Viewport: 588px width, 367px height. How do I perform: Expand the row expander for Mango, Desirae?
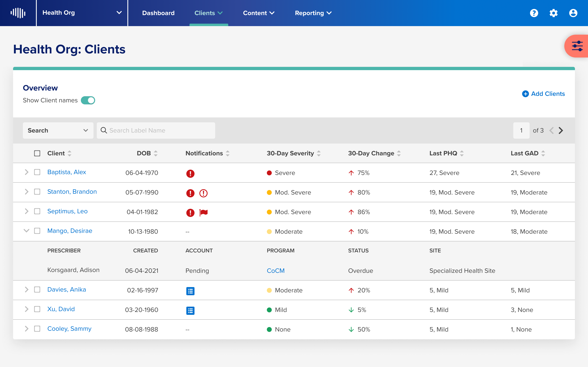26,231
